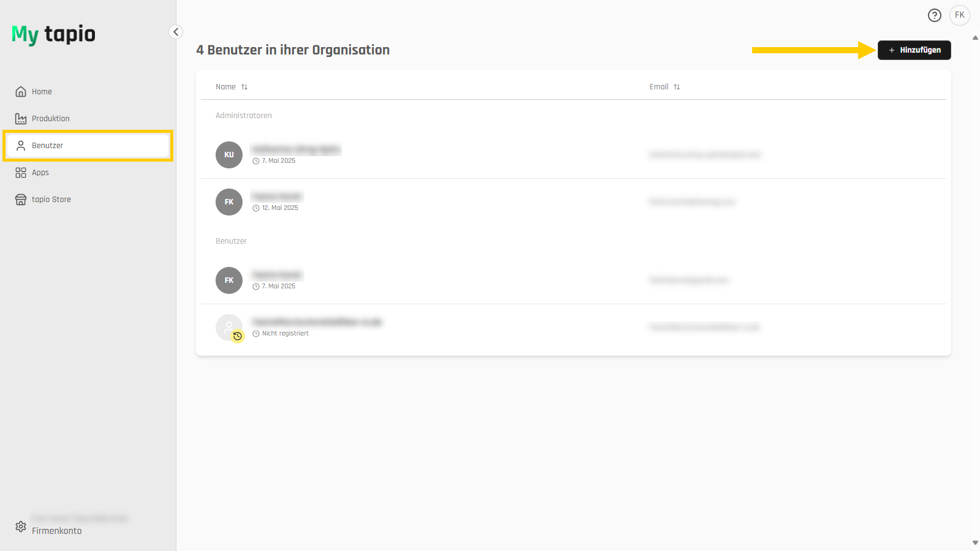Sort users by Email column arrows

point(677,87)
